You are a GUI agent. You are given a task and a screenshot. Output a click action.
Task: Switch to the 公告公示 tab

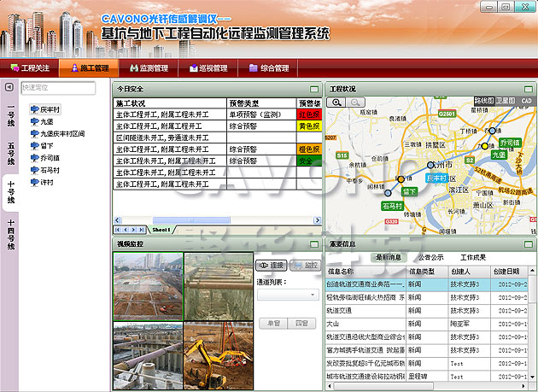(x=430, y=256)
